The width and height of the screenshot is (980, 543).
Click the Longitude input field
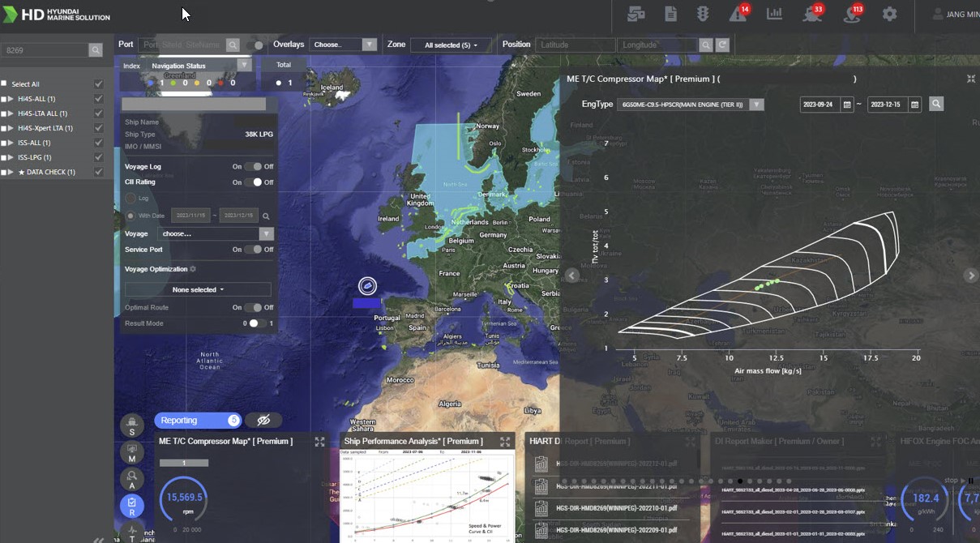[657, 45]
